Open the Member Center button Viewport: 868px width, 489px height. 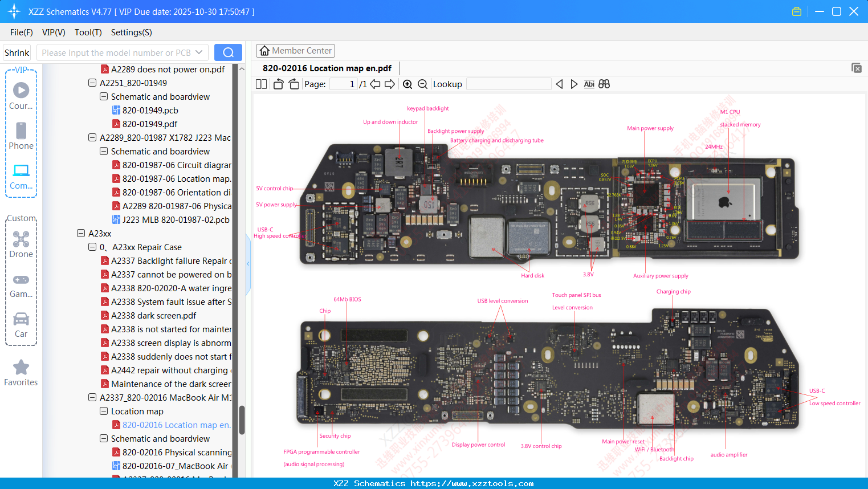coord(295,51)
